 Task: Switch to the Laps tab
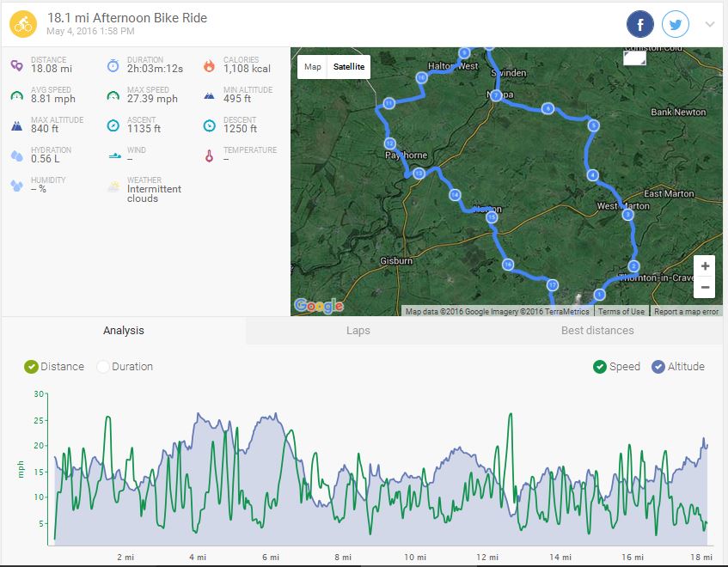(358, 331)
